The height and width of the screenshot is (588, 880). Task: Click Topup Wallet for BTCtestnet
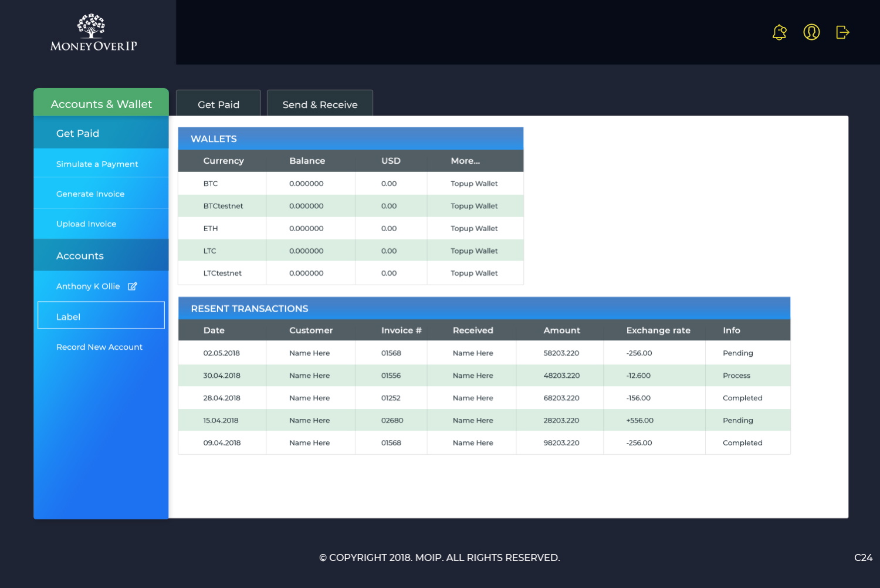click(474, 206)
